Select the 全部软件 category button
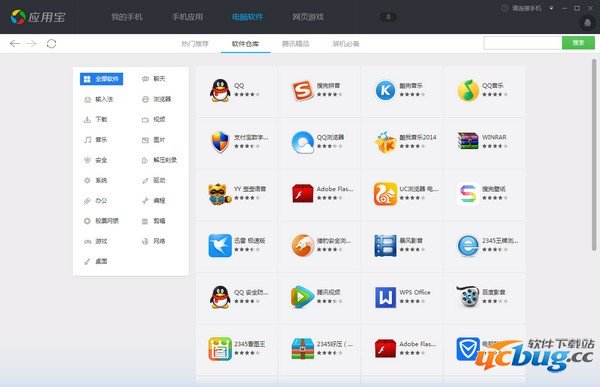This screenshot has width=600, height=387. [x=101, y=79]
